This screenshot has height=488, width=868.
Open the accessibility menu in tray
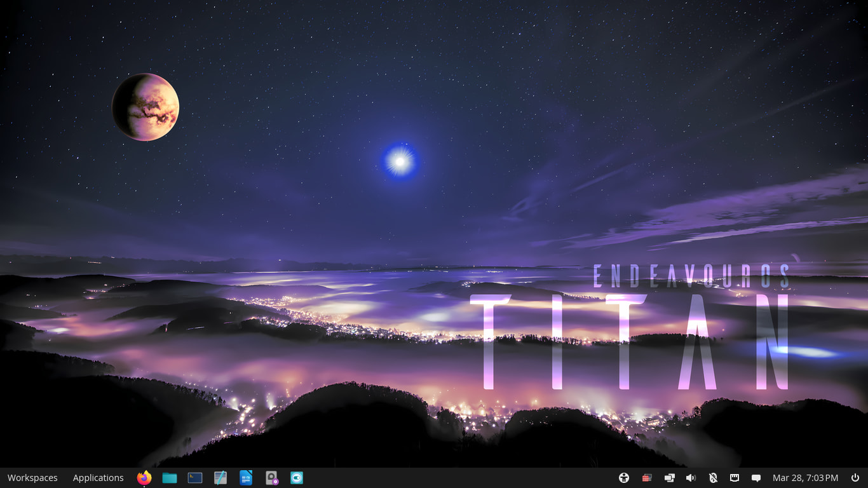(624, 478)
